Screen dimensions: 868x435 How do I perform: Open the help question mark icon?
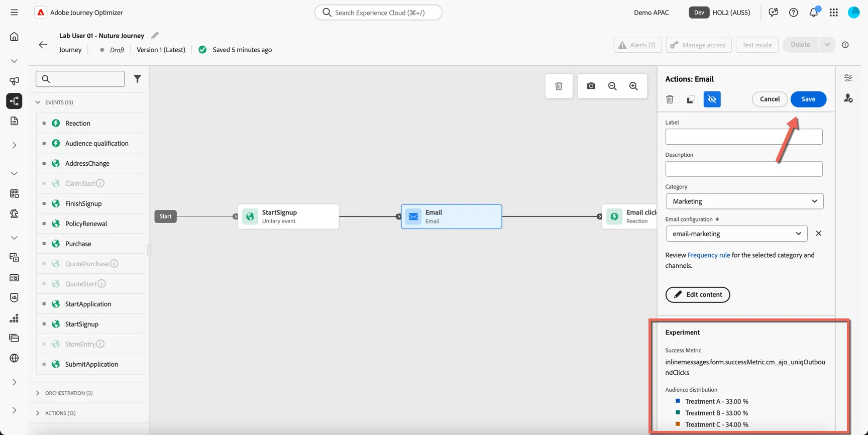[793, 13]
